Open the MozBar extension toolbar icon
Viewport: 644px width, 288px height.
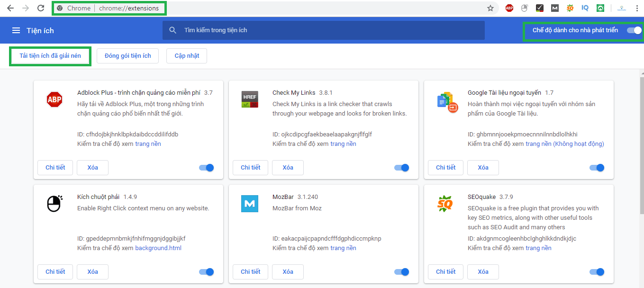click(x=555, y=8)
